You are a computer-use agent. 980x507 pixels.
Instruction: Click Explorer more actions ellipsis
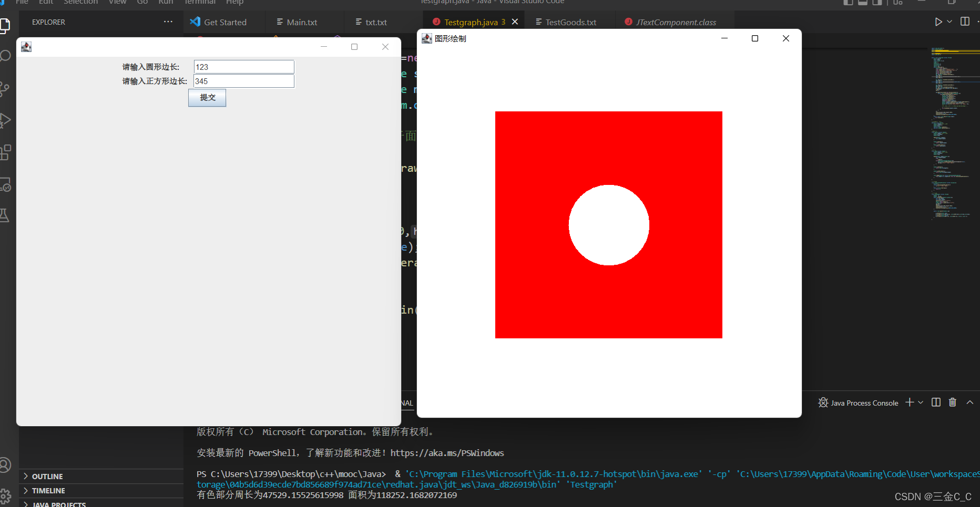coord(168,22)
